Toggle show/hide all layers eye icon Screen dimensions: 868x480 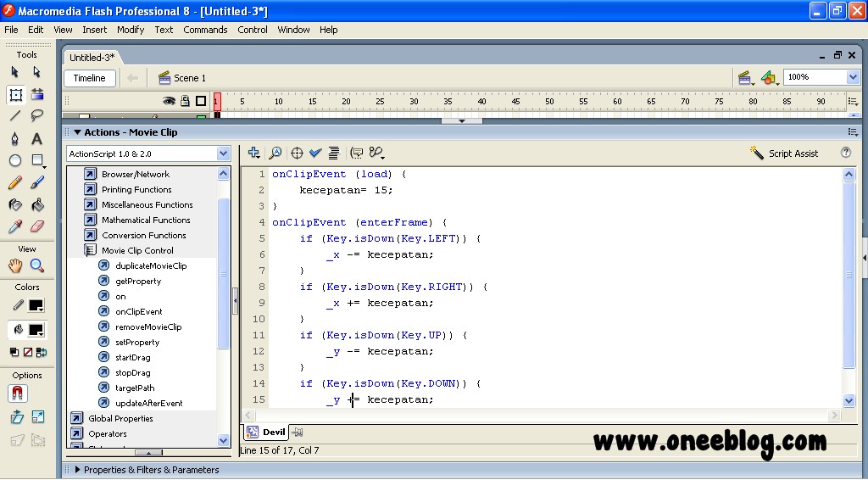click(x=169, y=101)
